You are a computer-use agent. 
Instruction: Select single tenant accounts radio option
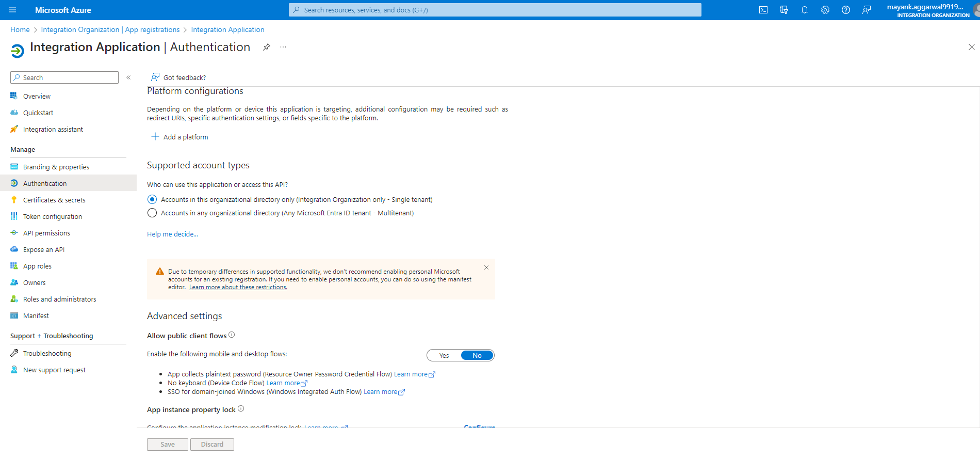(152, 199)
